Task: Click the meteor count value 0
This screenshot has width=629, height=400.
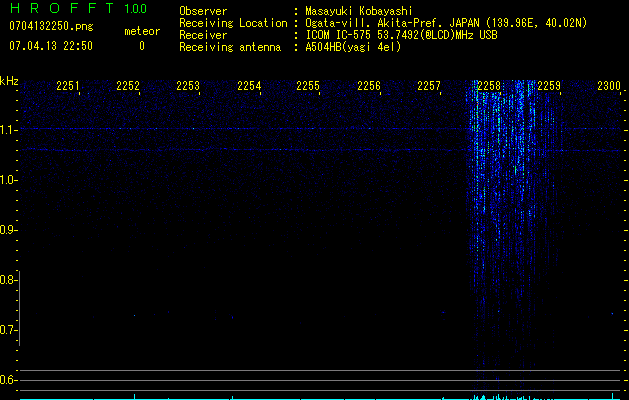Action: (x=142, y=46)
